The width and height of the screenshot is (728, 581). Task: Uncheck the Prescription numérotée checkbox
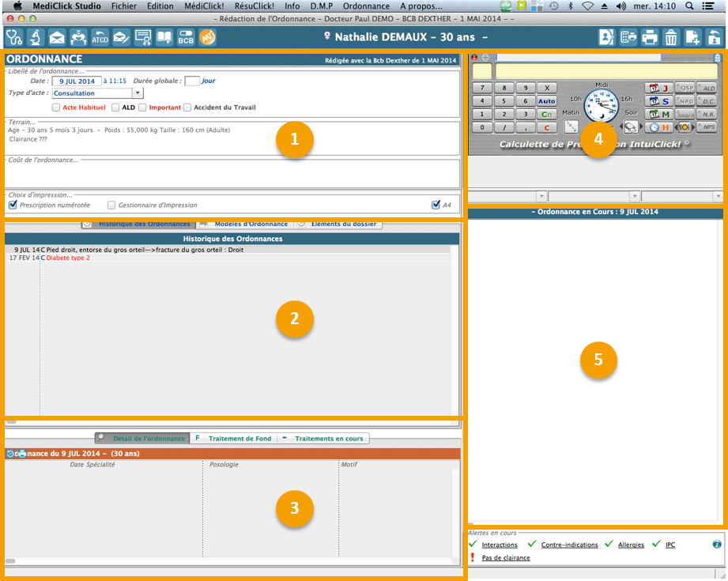click(x=13, y=205)
